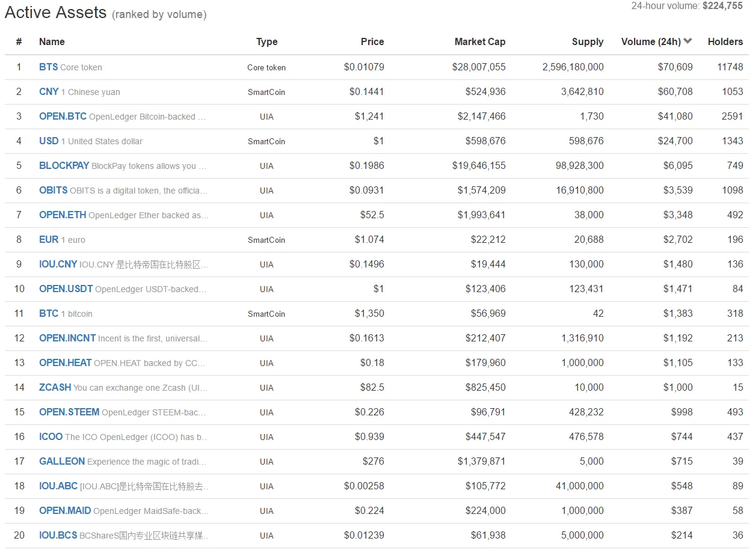Select CNY volume value $60,708
This screenshot has width=756, height=550.
(675, 92)
